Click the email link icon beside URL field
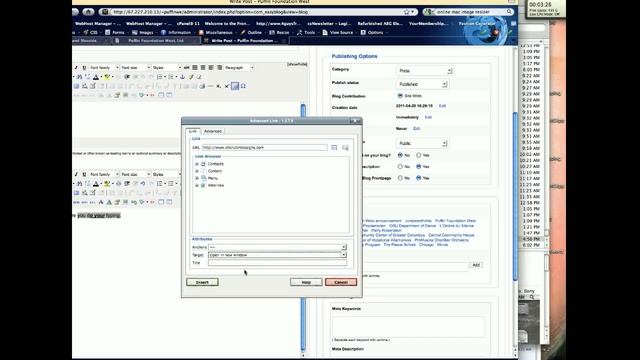640x360 pixels. click(345, 147)
